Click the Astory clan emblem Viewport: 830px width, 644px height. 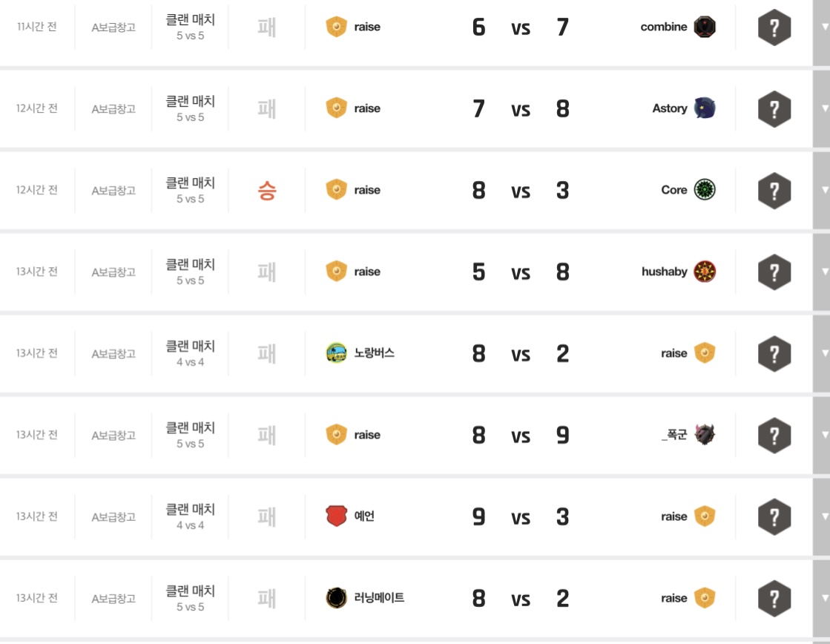pos(704,109)
